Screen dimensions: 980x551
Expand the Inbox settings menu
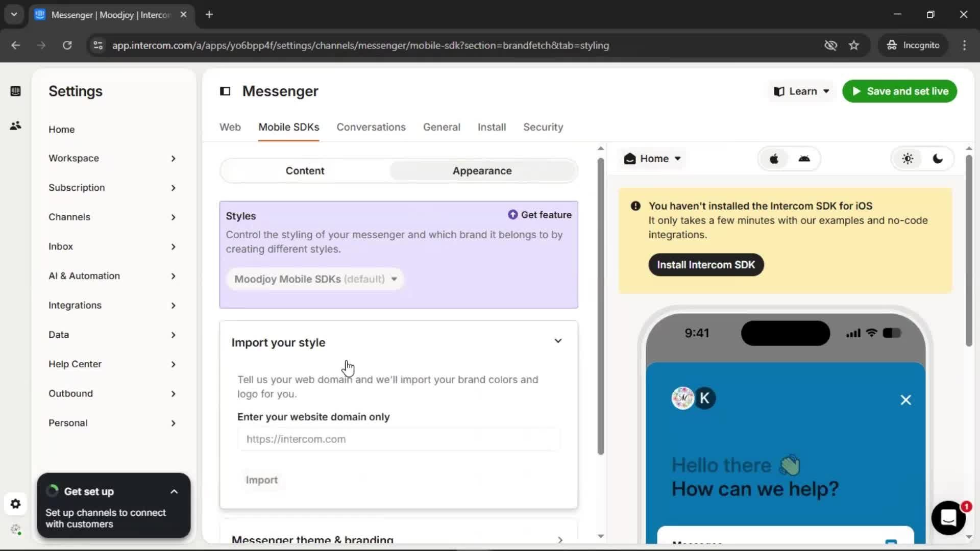112,246
